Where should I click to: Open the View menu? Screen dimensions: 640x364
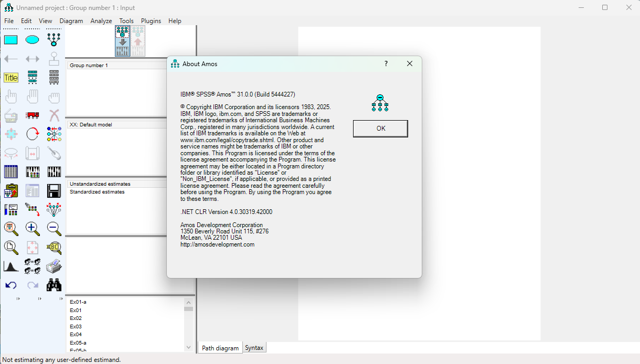pos(46,21)
